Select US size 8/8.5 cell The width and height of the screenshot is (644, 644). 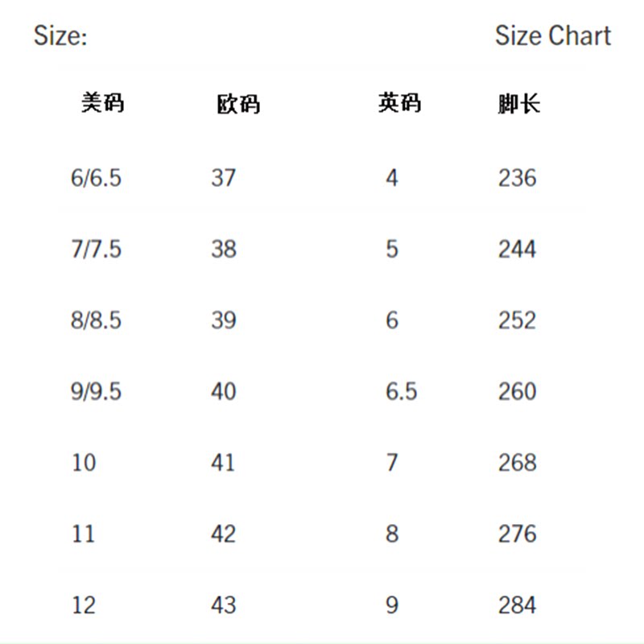tap(96, 320)
